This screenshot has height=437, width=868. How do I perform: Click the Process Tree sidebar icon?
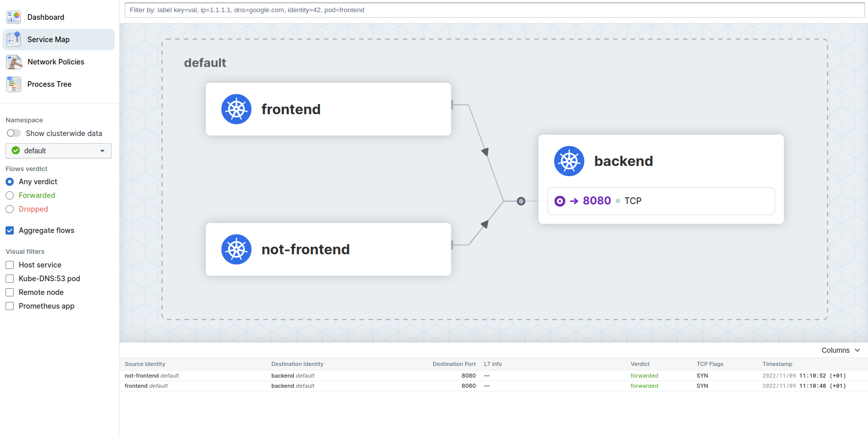pos(14,84)
